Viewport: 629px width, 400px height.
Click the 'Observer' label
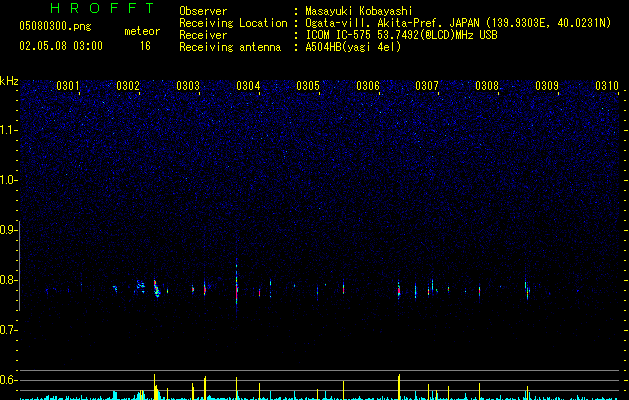pos(203,11)
